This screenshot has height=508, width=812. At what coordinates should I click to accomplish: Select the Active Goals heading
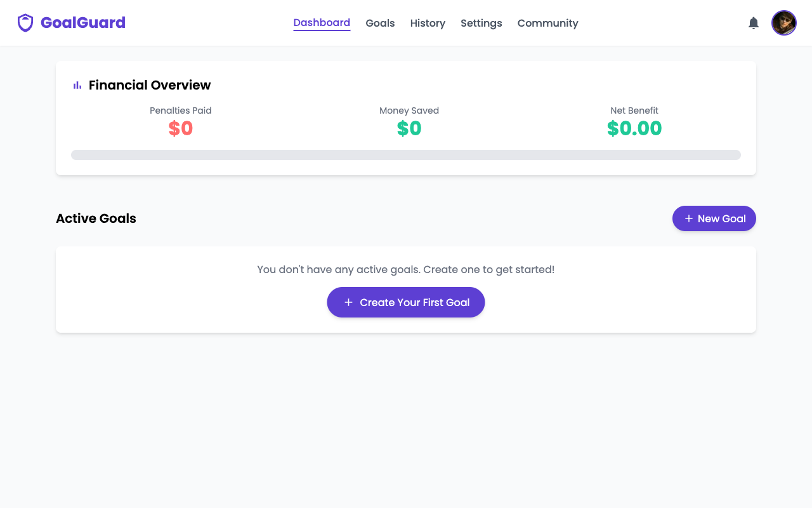96,218
